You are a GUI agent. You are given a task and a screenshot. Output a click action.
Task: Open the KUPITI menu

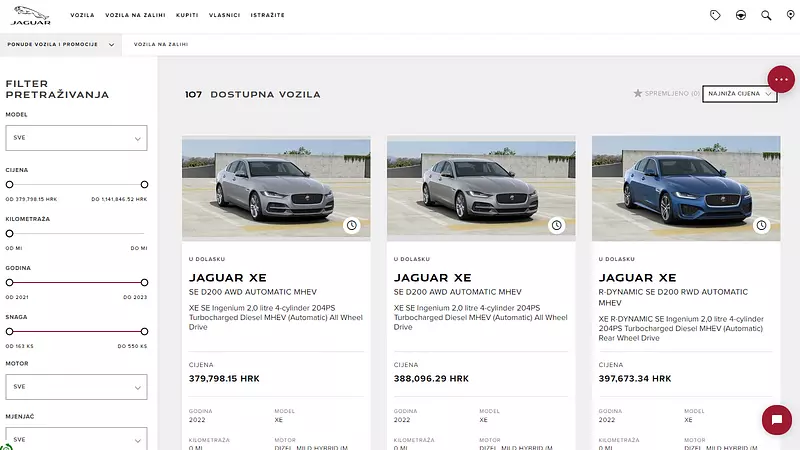click(x=187, y=15)
